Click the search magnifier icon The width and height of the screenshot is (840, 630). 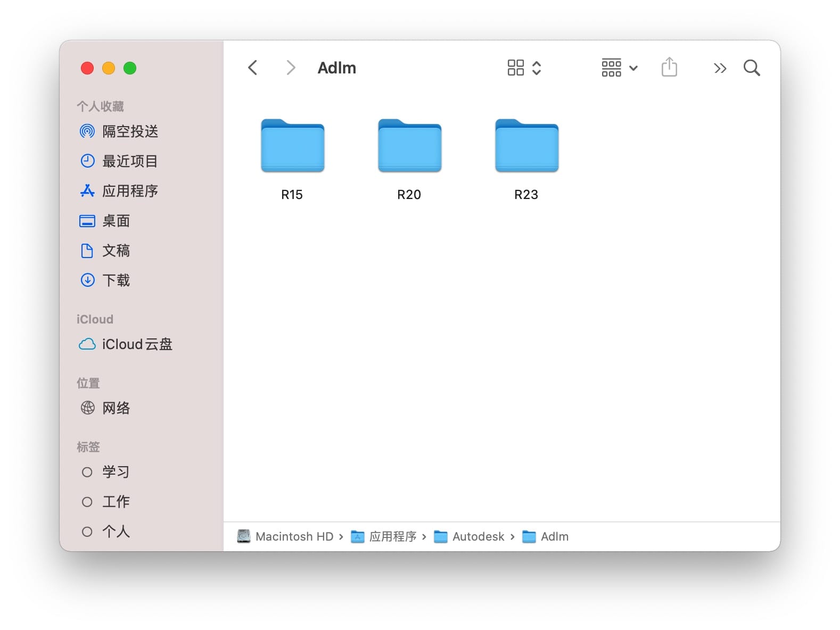tap(751, 68)
